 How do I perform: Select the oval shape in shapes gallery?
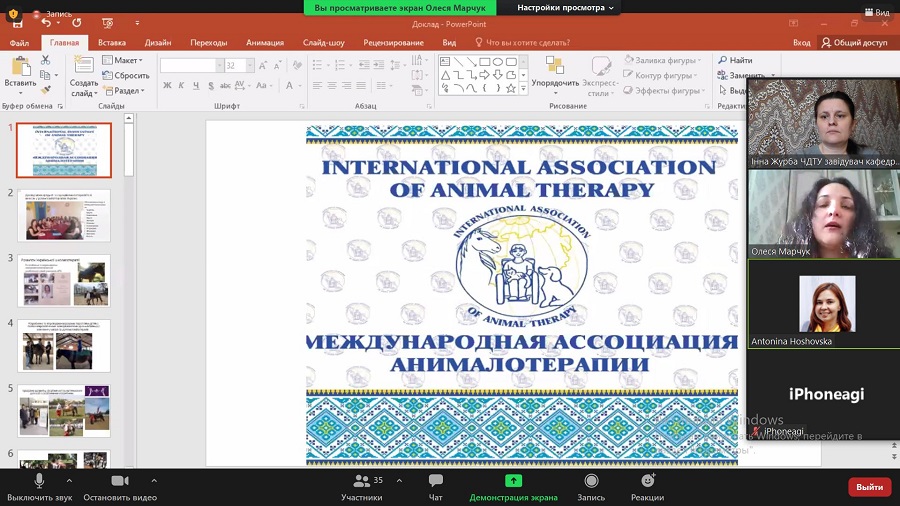tap(498, 61)
